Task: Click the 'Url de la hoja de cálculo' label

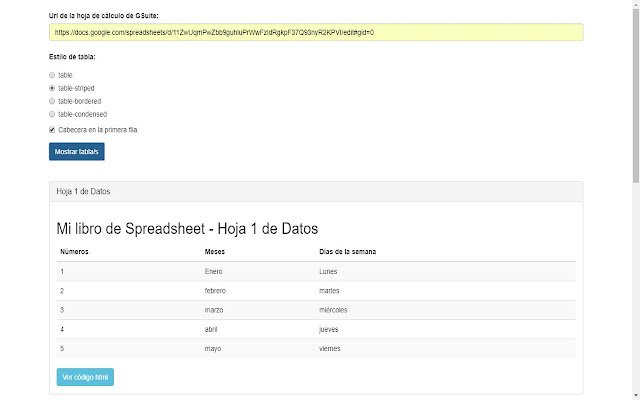Action: [x=104, y=16]
